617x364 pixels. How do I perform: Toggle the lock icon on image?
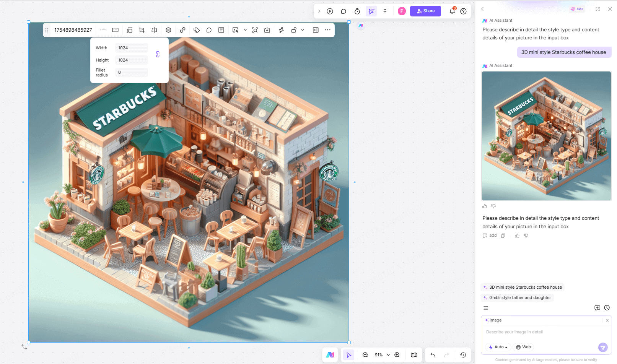[294, 30]
